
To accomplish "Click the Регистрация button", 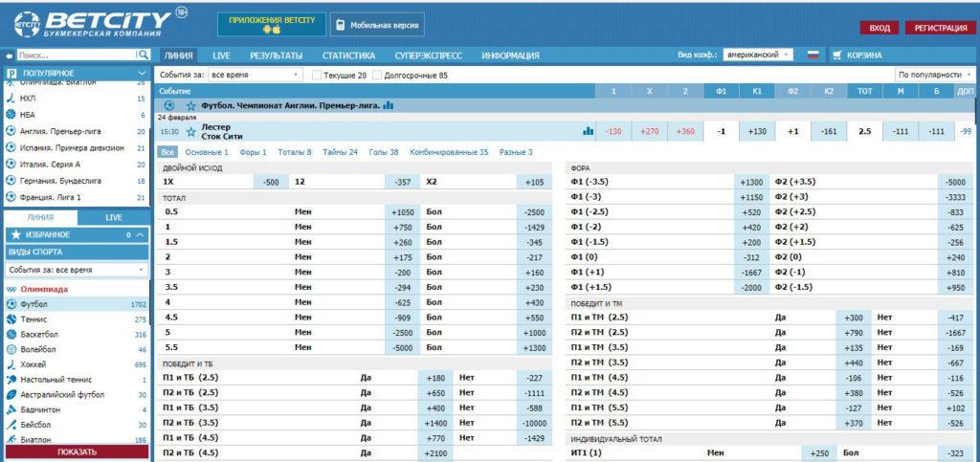I will coord(938,28).
